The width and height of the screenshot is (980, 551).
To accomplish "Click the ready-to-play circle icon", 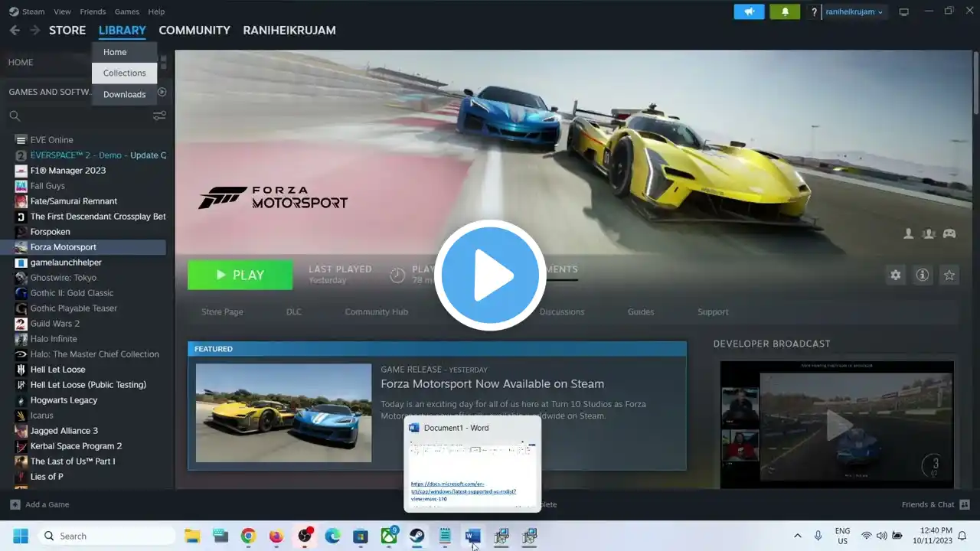I will click(x=162, y=92).
